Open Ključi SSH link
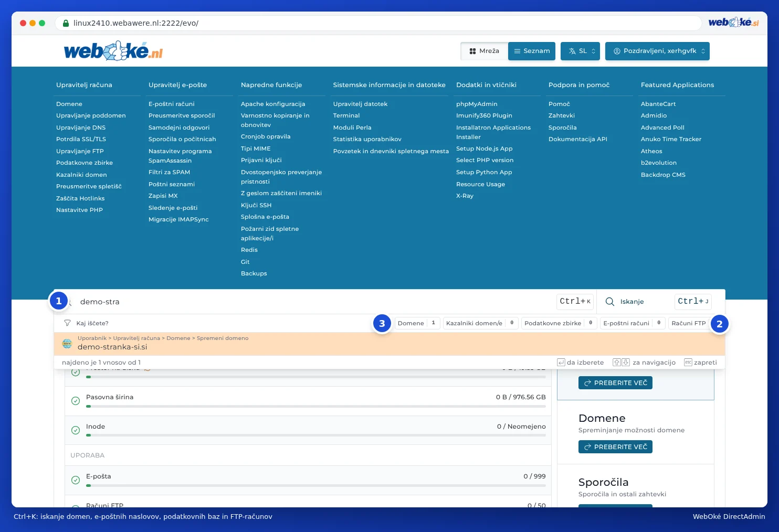 point(256,205)
